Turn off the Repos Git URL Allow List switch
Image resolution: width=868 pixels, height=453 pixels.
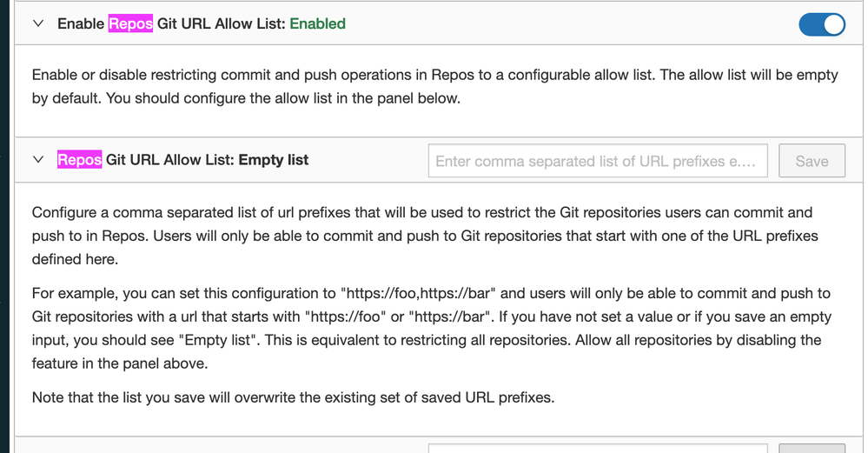pos(821,24)
